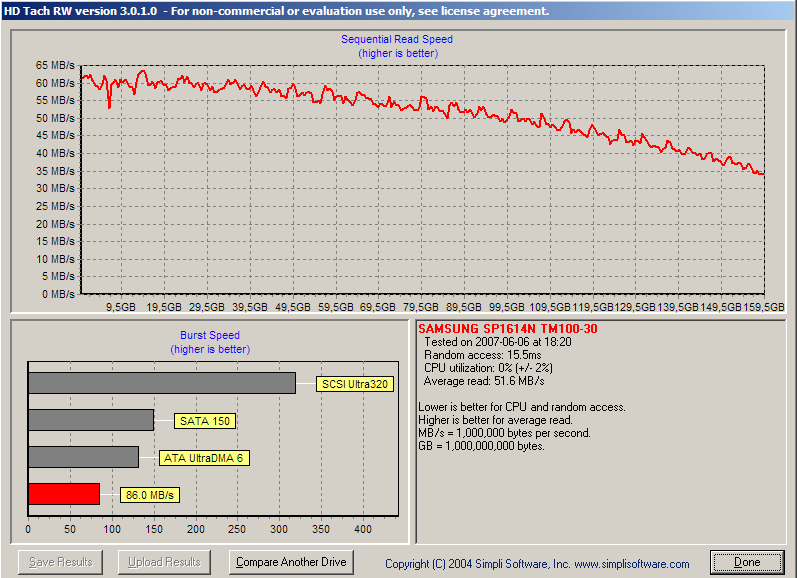
Task: Select SAMSUNG SP1614N TM100-30 drive name
Action: (x=508, y=329)
